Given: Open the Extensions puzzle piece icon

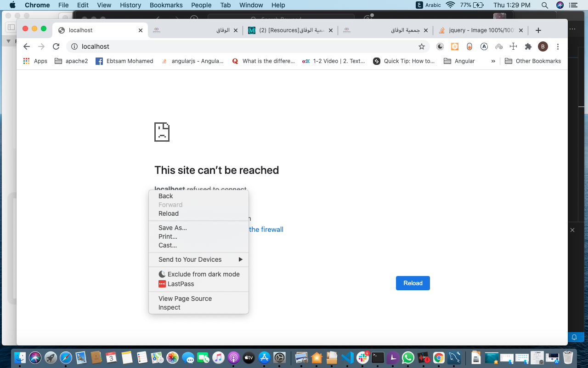Looking at the screenshot, I should coord(528,46).
